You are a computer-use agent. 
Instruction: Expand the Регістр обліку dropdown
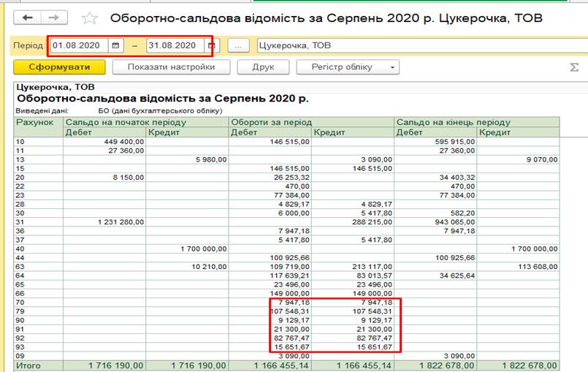coord(394,67)
